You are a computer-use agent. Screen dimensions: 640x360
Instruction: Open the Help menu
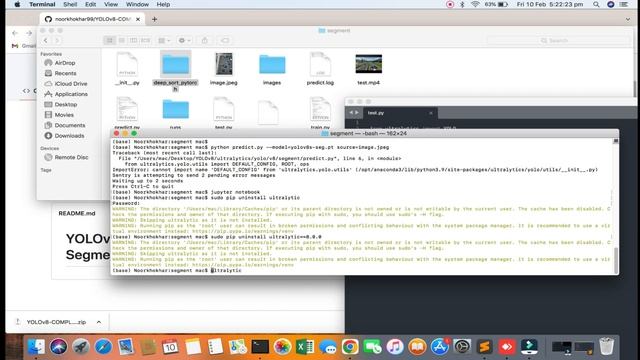point(163,4)
